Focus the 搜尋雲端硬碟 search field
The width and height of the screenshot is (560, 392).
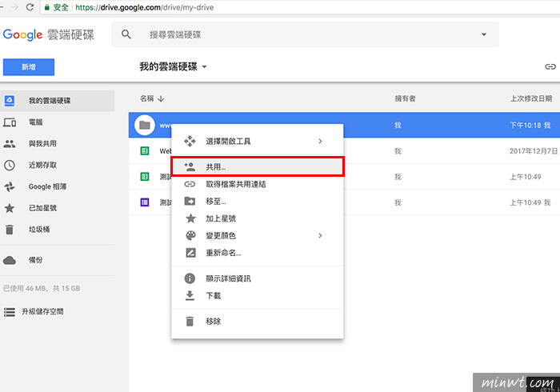point(305,34)
